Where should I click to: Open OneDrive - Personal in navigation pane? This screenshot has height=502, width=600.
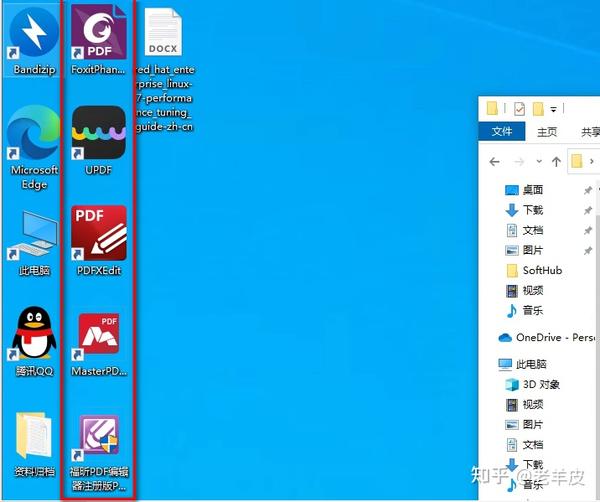click(x=547, y=337)
